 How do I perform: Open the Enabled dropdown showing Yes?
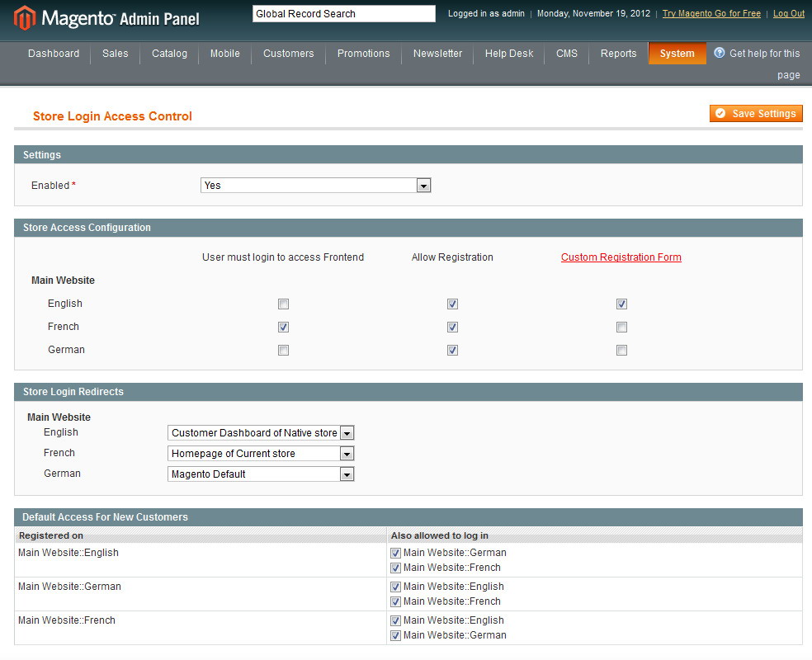[423, 185]
